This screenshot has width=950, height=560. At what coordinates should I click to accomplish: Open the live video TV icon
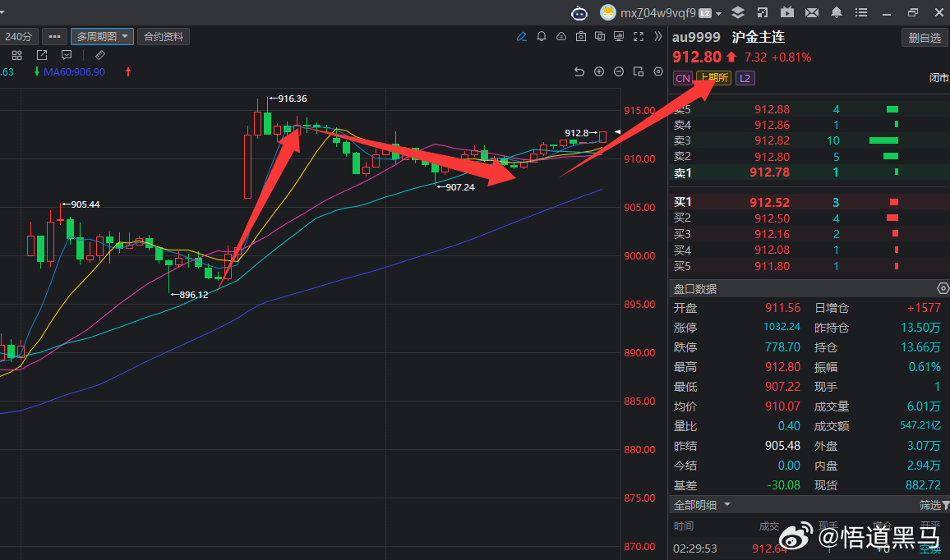(786, 12)
